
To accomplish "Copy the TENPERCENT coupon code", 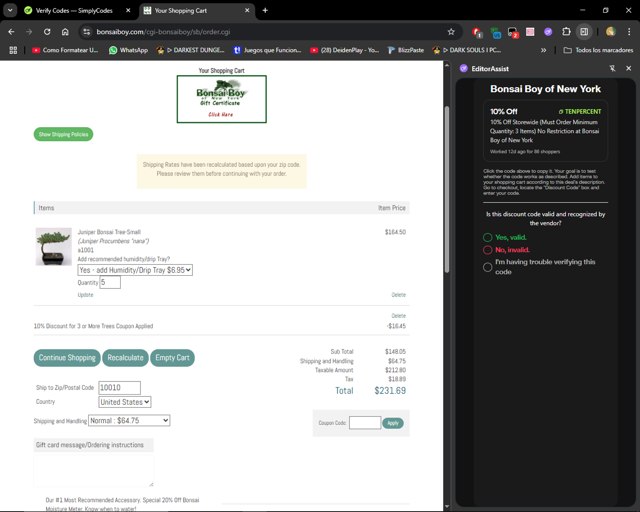I will point(580,111).
